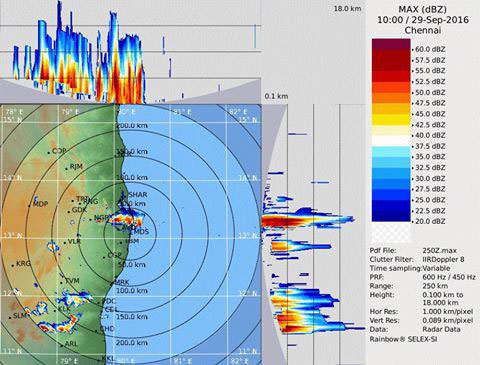Click the Chennai radar name heading
The height and width of the screenshot is (365, 480).
(423, 30)
